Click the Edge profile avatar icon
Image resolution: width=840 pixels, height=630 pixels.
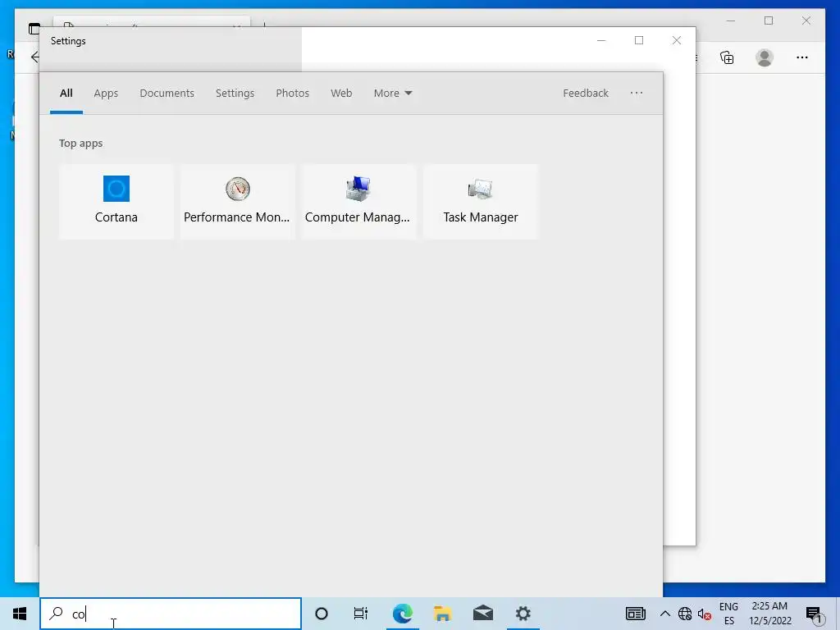(765, 57)
